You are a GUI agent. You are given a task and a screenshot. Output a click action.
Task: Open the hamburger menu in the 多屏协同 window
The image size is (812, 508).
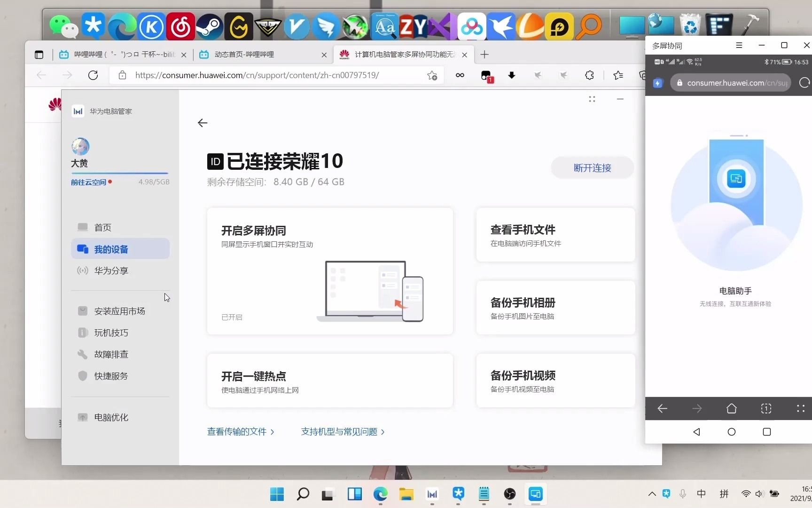739,45
